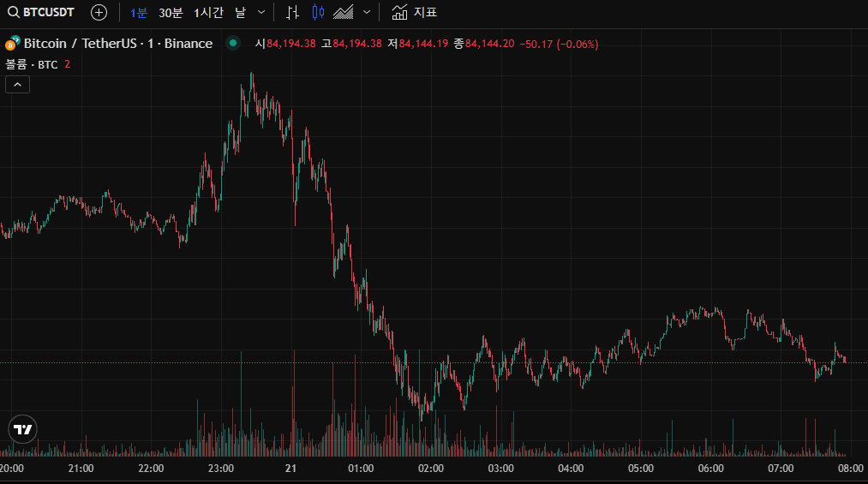Click the plus icon to add a symbol
868x484 pixels.
[x=99, y=13]
